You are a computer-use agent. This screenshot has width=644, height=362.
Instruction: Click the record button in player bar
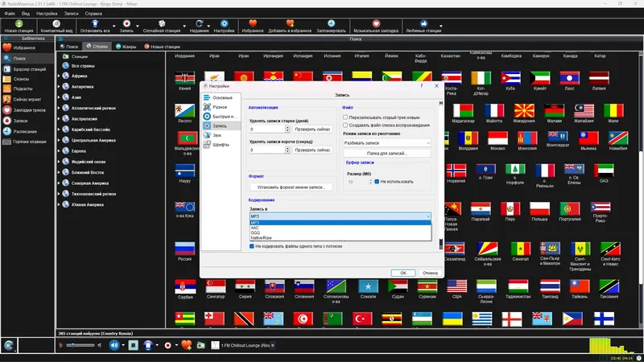pyautogui.click(x=167, y=345)
